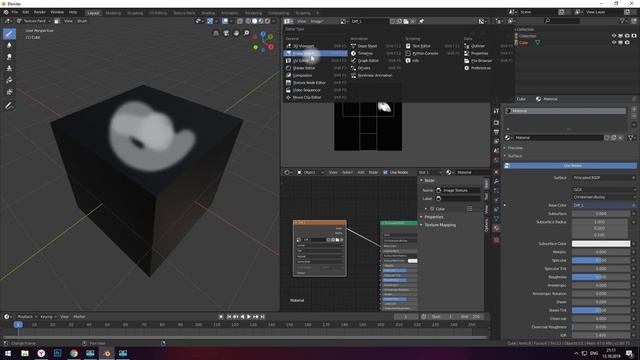640x360 pixels.
Task: Play animation in timeline
Action: pos(249,317)
